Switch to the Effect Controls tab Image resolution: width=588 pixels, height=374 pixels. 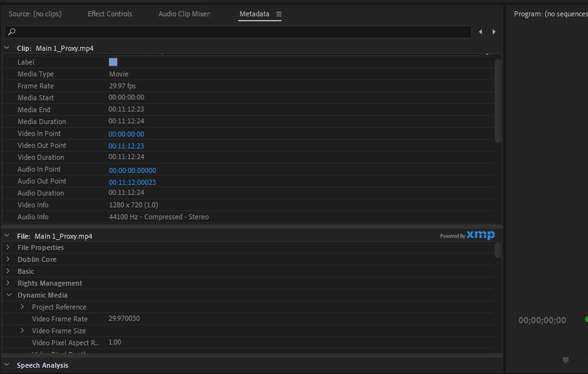pos(109,13)
